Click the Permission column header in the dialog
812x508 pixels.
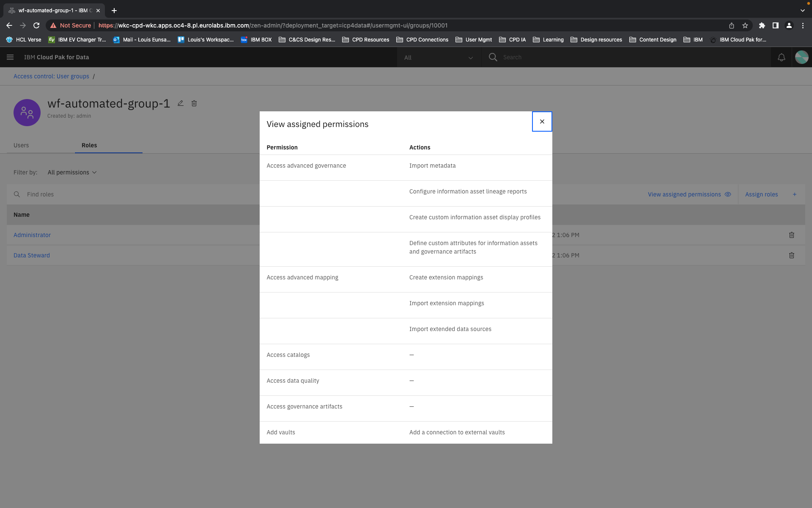click(282, 147)
